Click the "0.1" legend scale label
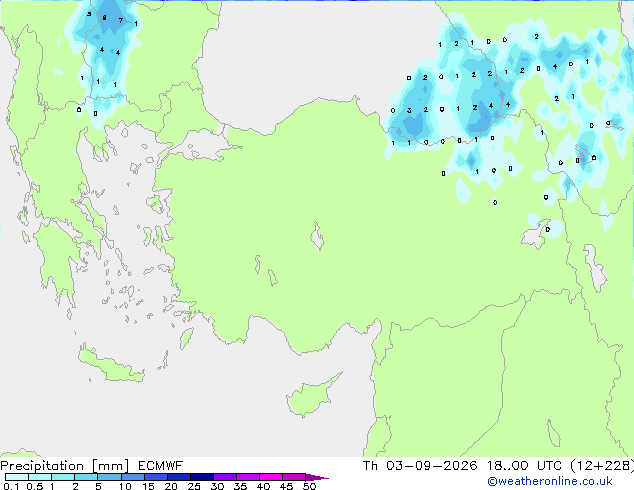634x490 pixels. coord(11,486)
